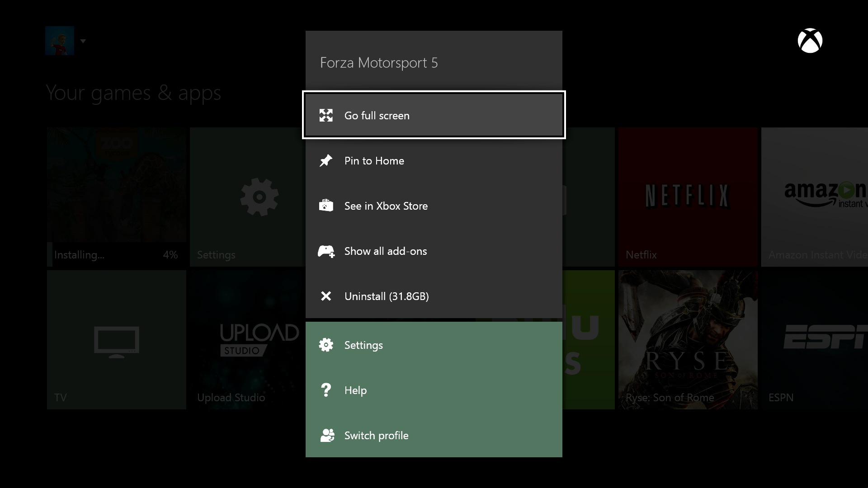Select the Show all add-ons icon
The height and width of the screenshot is (488, 868).
[x=325, y=251]
